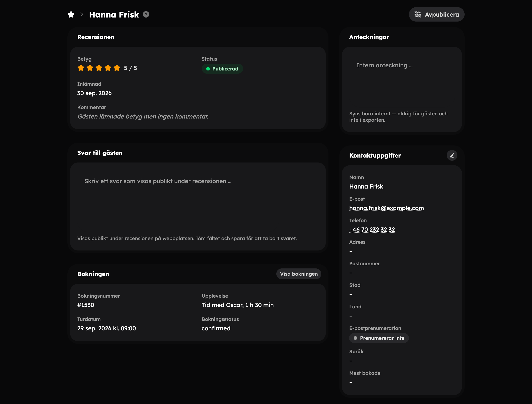This screenshot has height=404, width=532.
Task: Select the 5 / 5 rating text
Action: coord(131,68)
